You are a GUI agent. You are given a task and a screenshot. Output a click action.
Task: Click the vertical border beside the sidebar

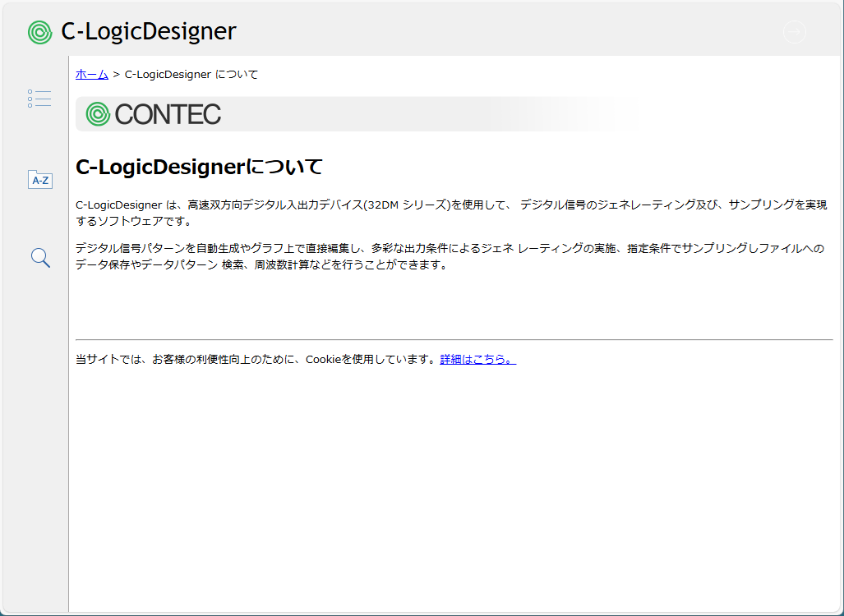[68, 333]
